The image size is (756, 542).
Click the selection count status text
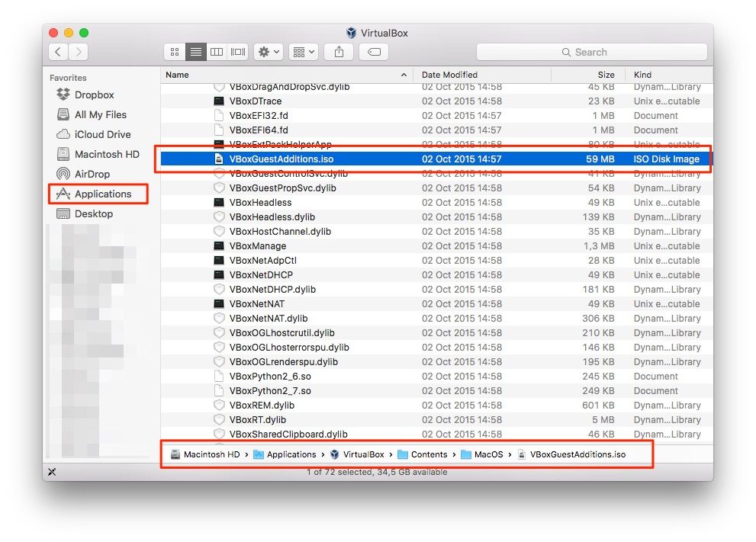pyautogui.click(x=377, y=472)
